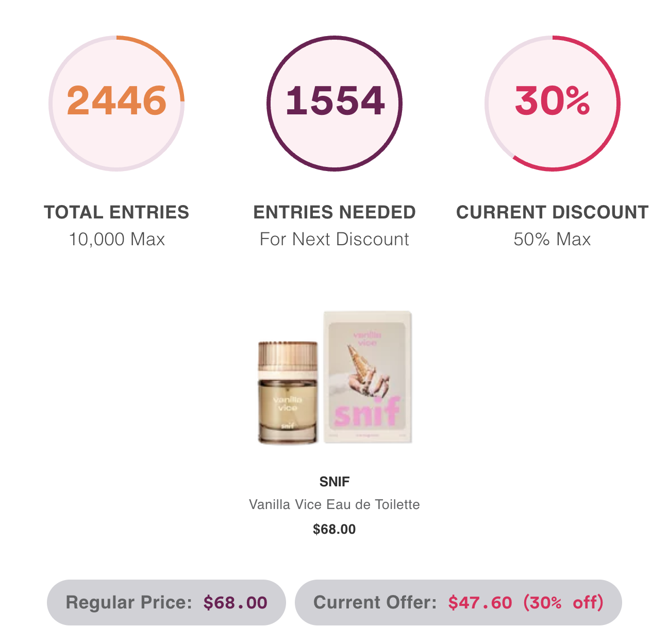Click the ENTRIES NEEDED heading
Screen dimensions: 668x644
click(x=335, y=212)
